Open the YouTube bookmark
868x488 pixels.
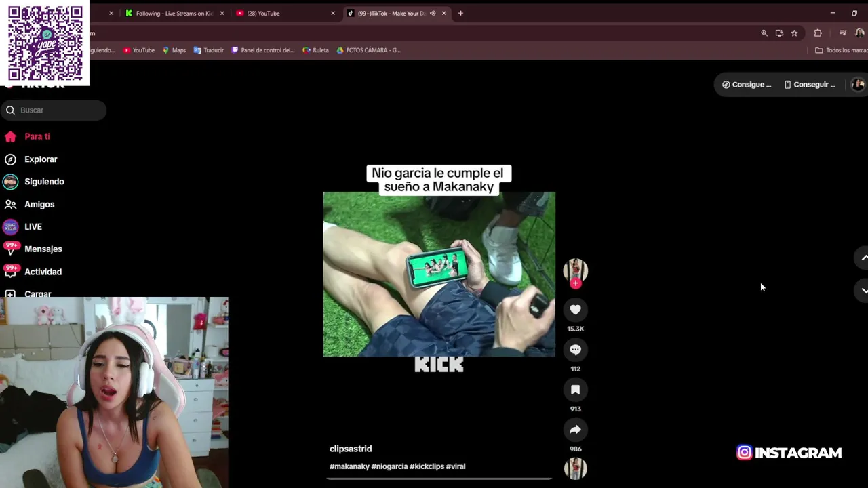139,50
